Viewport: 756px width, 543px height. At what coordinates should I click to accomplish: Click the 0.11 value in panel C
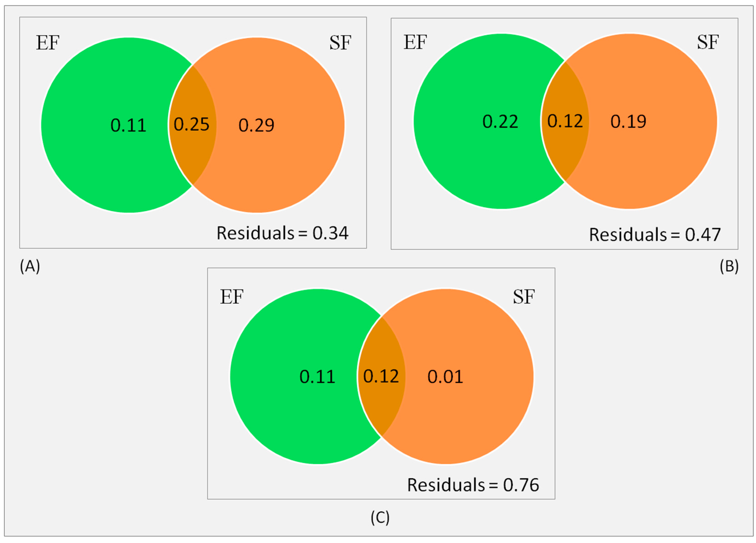click(317, 377)
